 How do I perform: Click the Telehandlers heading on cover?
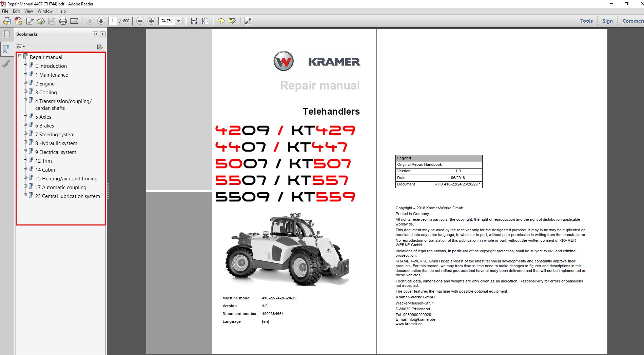[331, 111]
